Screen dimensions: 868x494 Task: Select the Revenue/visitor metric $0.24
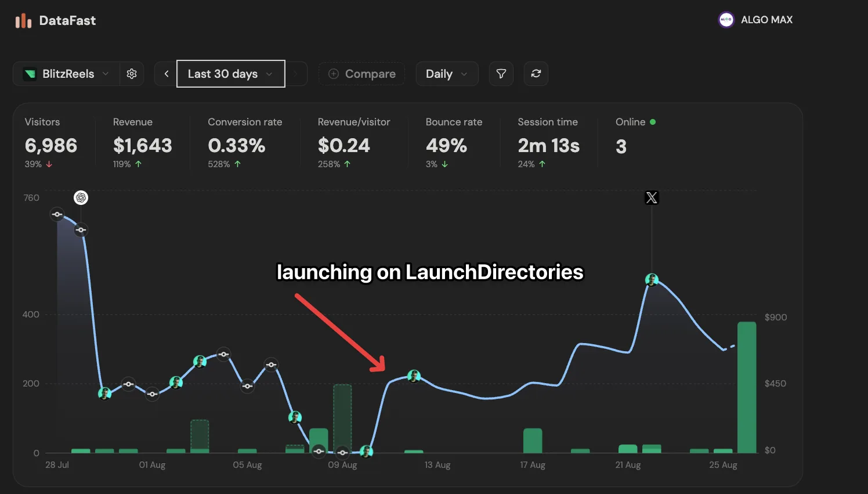[344, 145]
